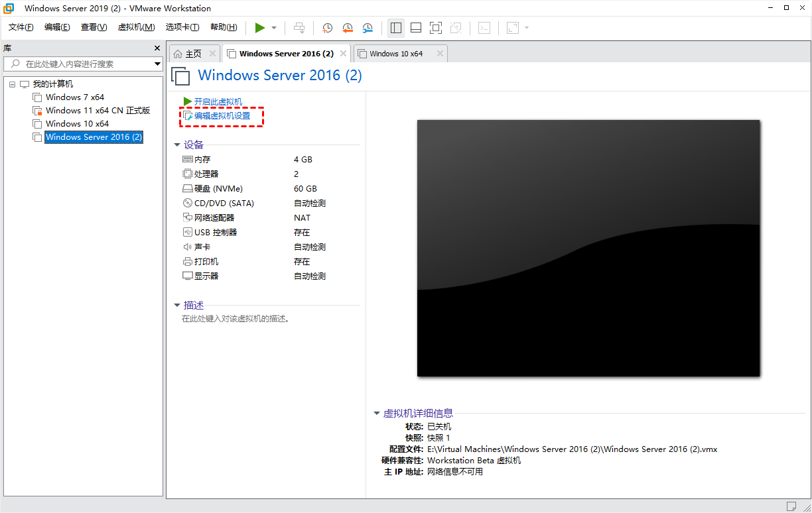Screen dimensions: 812x513
Task: Take a snapshot using the clock-plus icon
Action: pyautogui.click(x=327, y=28)
